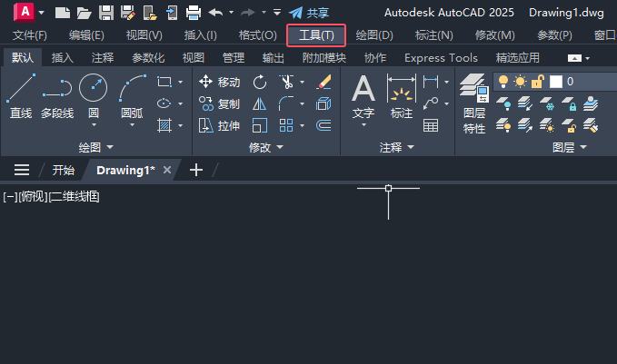
Task: Select the Polyline (多段线) tool
Action: click(x=57, y=98)
